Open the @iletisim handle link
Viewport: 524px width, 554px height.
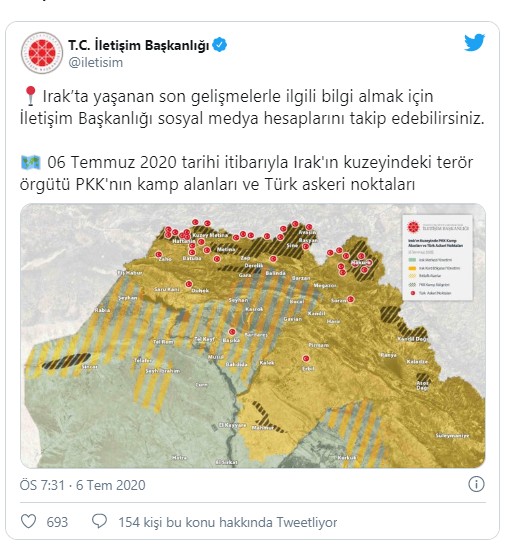[x=96, y=63]
